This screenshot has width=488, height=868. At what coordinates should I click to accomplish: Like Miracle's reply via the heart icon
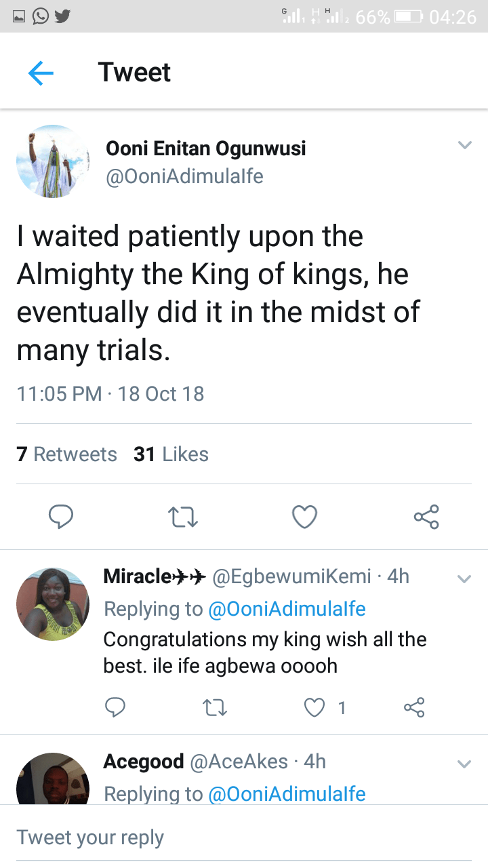[x=314, y=708]
